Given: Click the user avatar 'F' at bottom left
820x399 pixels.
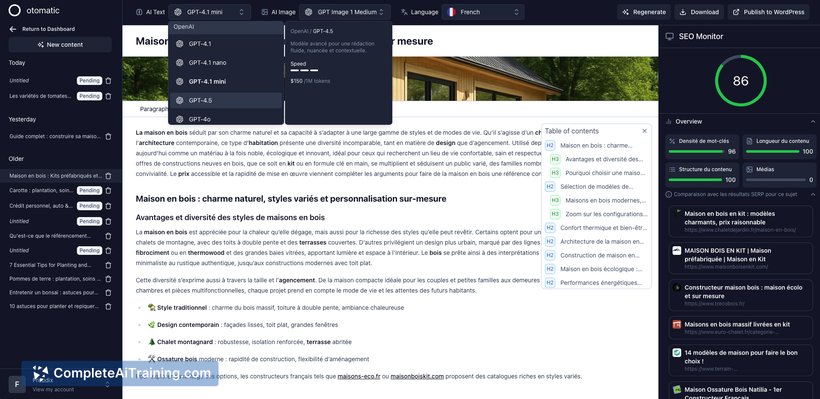Looking at the screenshot, I should click(x=17, y=385).
